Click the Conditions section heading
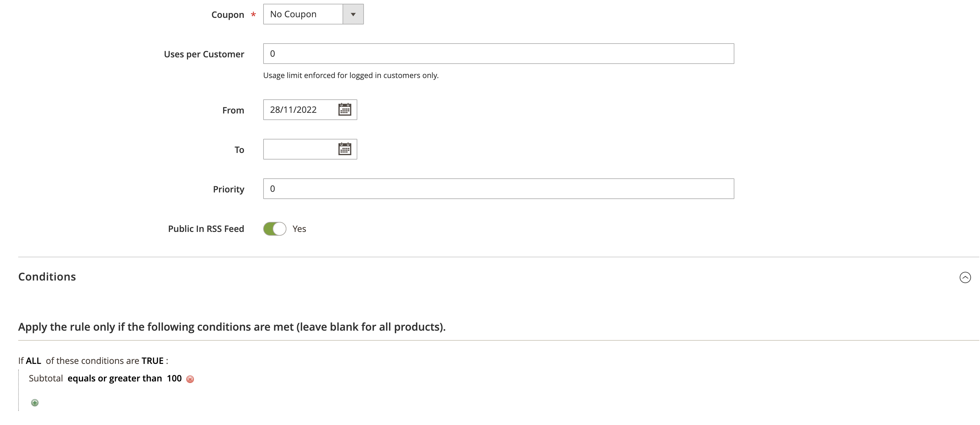980x425 pixels. [x=47, y=277]
